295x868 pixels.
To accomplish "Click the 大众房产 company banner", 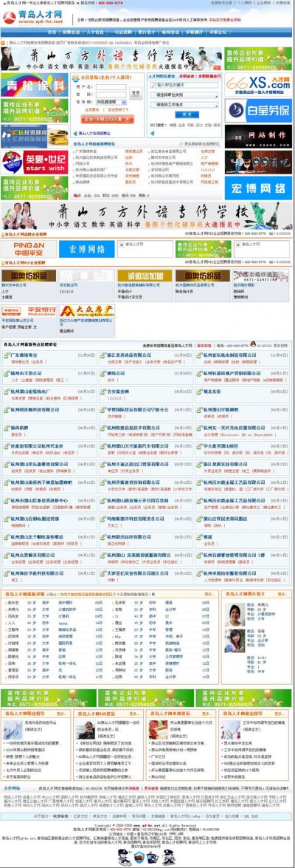I will pos(86,310).
